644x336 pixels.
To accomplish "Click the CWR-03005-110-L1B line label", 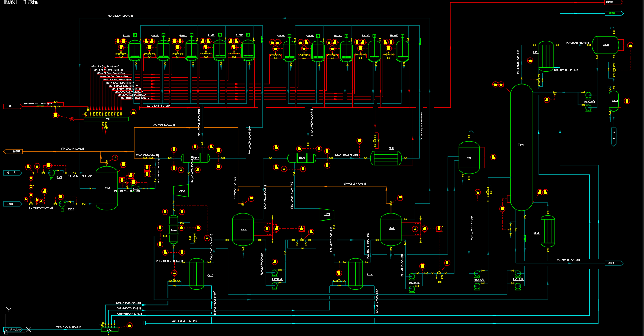I will 184,321.
